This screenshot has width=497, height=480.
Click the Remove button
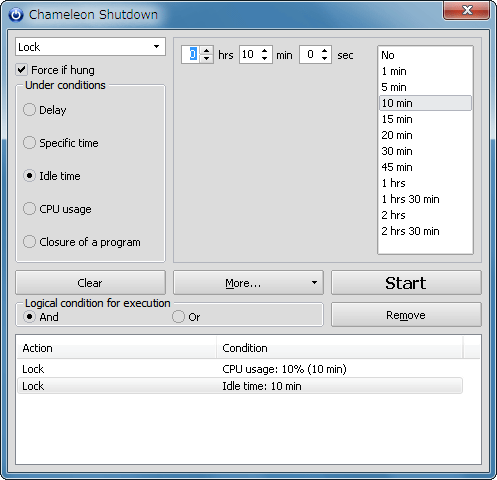pos(406,315)
